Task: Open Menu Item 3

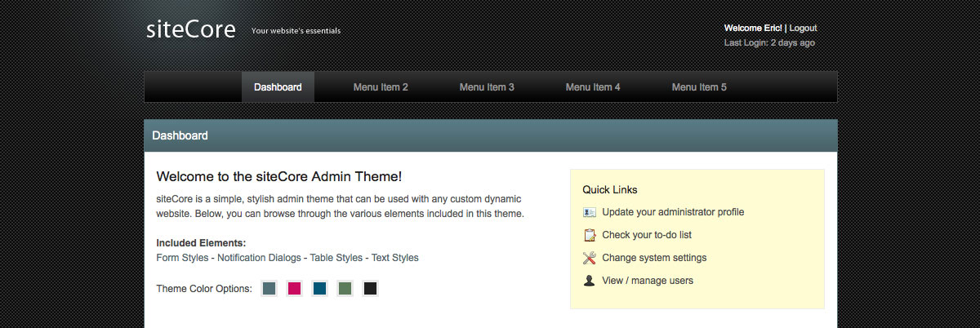Action: click(x=487, y=87)
